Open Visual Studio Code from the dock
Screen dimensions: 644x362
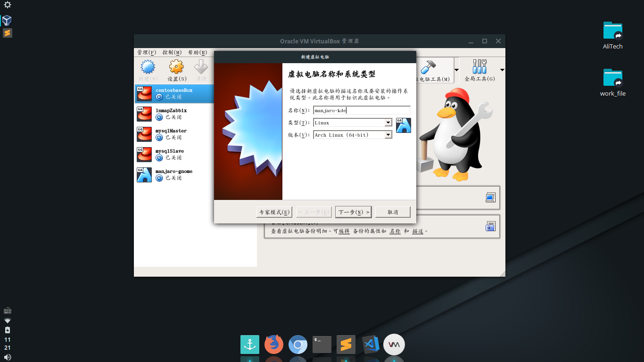tap(371, 345)
